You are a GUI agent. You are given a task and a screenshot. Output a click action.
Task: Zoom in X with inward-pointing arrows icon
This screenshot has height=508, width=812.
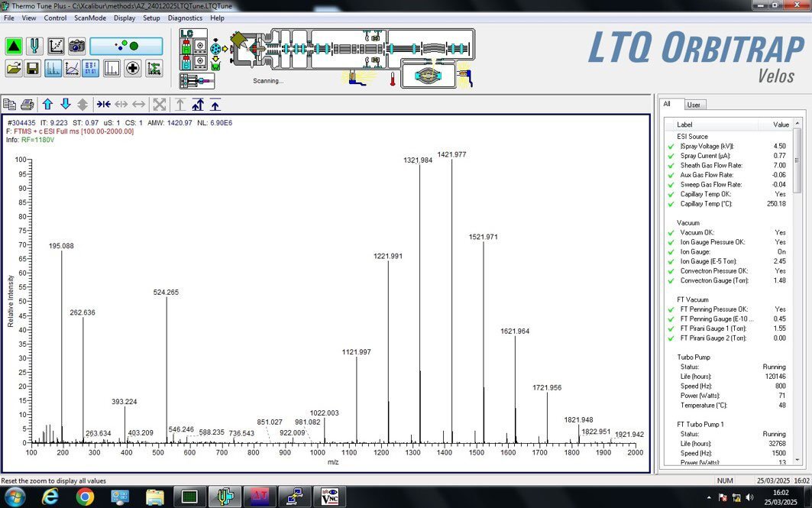click(104, 105)
